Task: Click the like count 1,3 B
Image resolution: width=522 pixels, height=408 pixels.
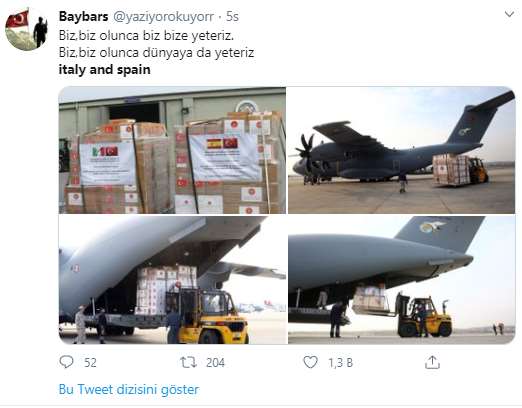Action: (341, 363)
